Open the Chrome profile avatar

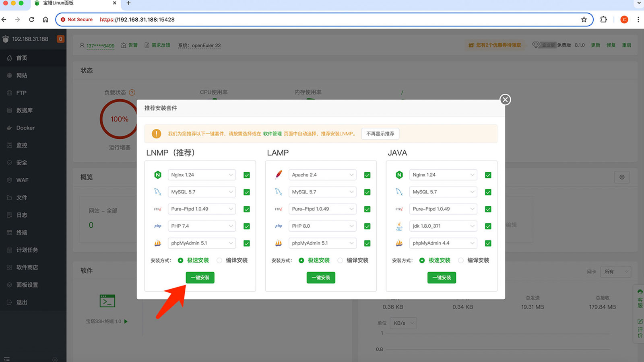(624, 19)
